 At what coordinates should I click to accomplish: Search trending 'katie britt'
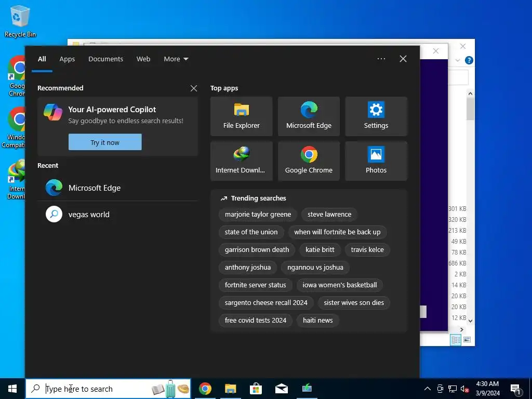pyautogui.click(x=320, y=250)
